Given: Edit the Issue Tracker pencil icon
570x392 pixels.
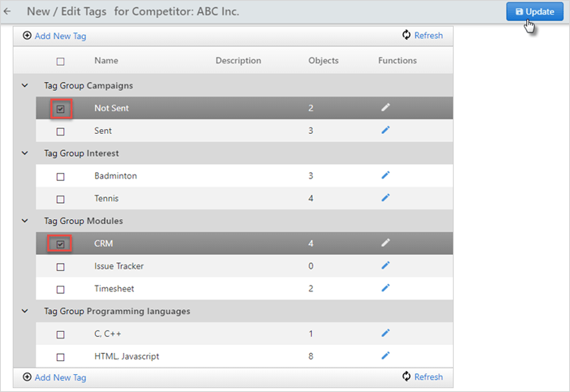Looking at the screenshot, I should pyautogui.click(x=386, y=265).
